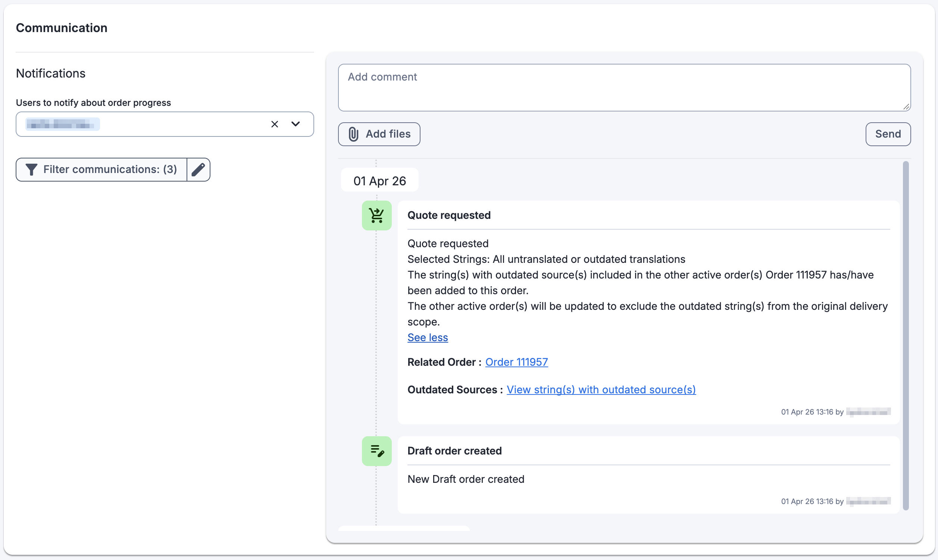Click the 'New Draft order created' text

466,479
